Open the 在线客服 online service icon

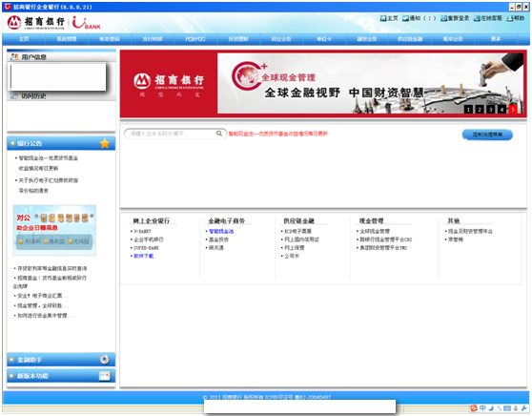tap(477, 18)
